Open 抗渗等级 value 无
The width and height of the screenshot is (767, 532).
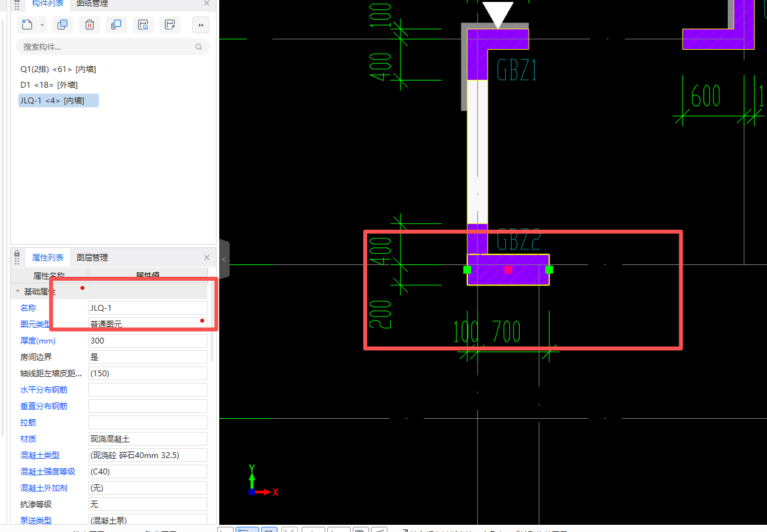148,504
